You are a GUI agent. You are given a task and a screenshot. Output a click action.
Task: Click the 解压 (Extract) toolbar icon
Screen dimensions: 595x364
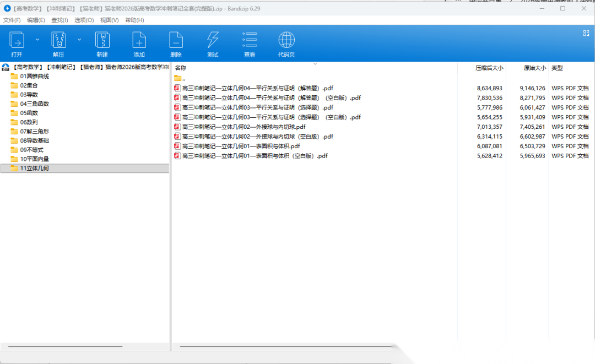pos(58,41)
